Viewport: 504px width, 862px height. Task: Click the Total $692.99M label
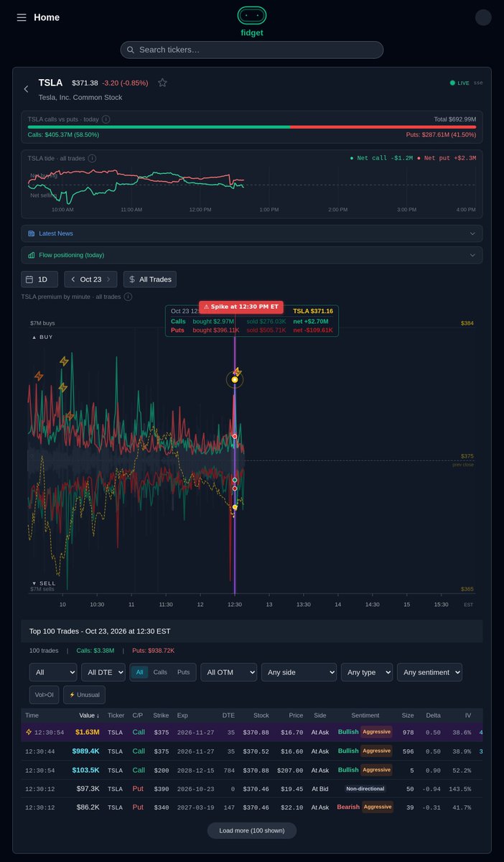tap(455, 119)
